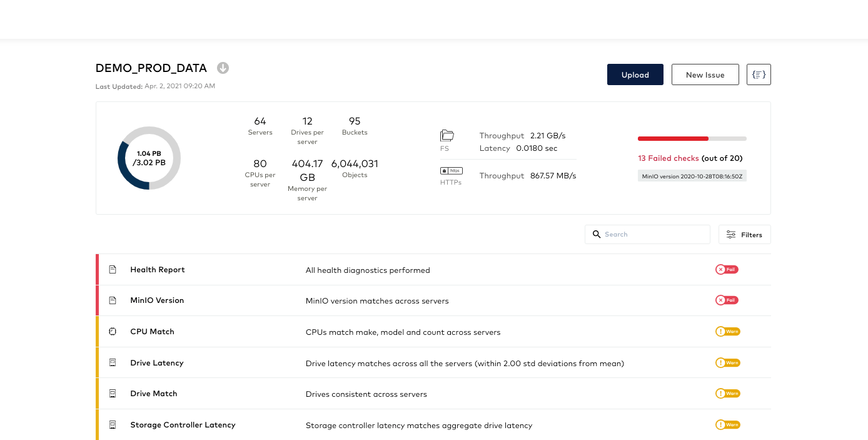Open the JSON braces view icon button
This screenshot has width=868, height=440.
click(x=758, y=74)
